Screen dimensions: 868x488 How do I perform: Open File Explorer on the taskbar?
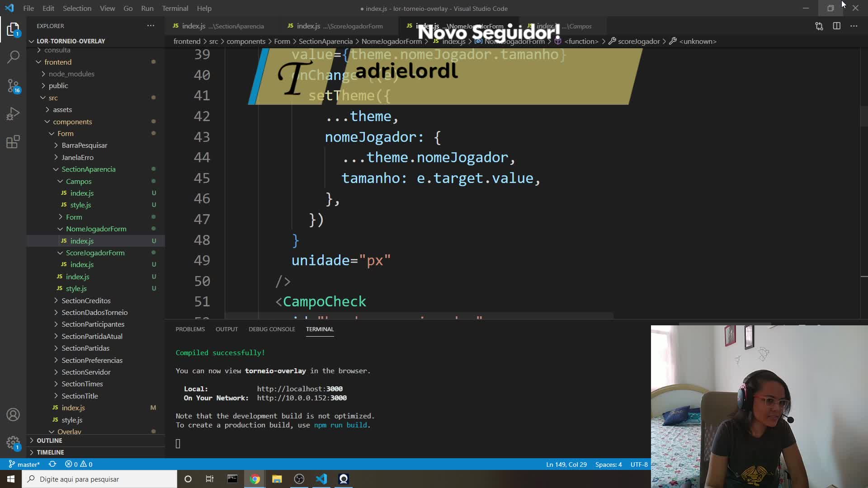[277, 479]
